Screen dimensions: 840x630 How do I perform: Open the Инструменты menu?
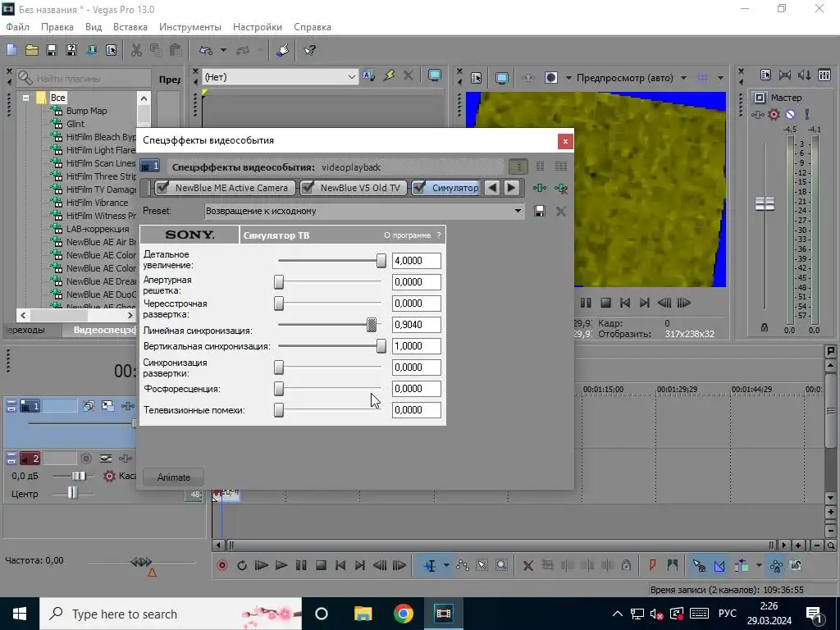(x=190, y=27)
